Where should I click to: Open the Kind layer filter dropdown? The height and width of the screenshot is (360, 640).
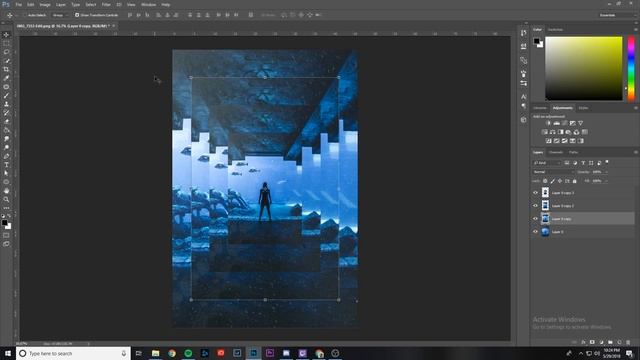pyautogui.click(x=547, y=163)
